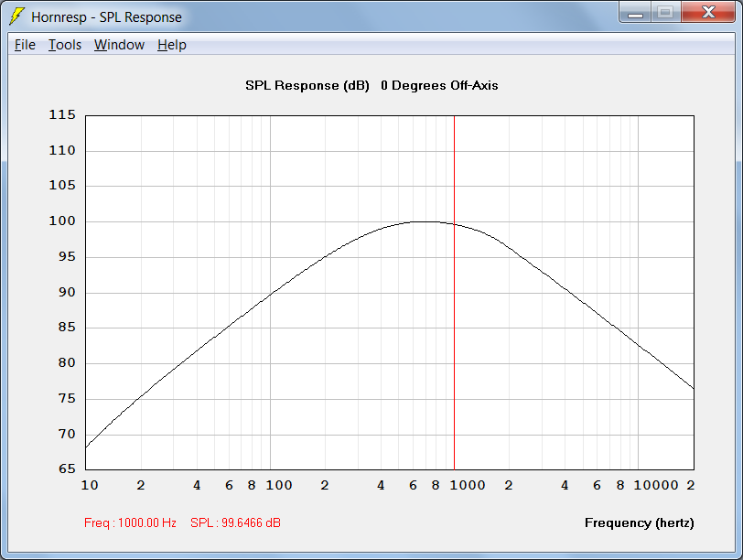743x560 pixels.
Task: Click the 80 label on the SPL axis
Action: pos(67,363)
